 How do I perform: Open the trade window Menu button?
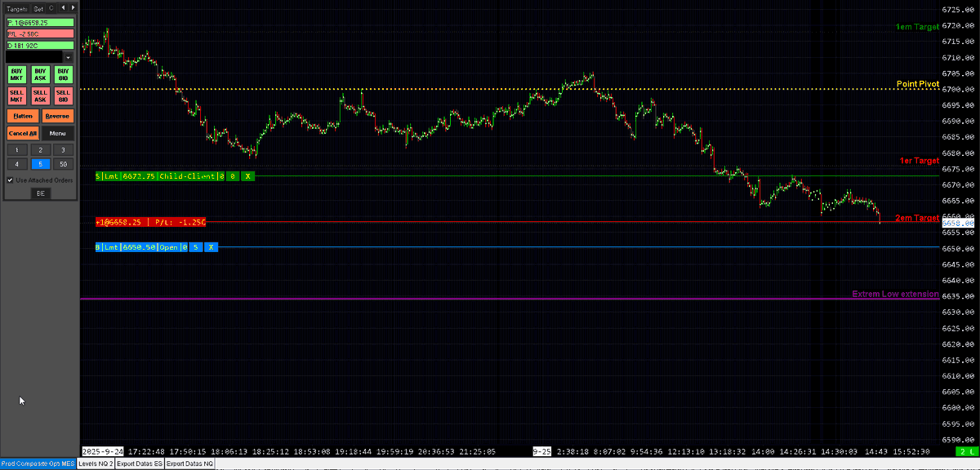click(x=57, y=133)
